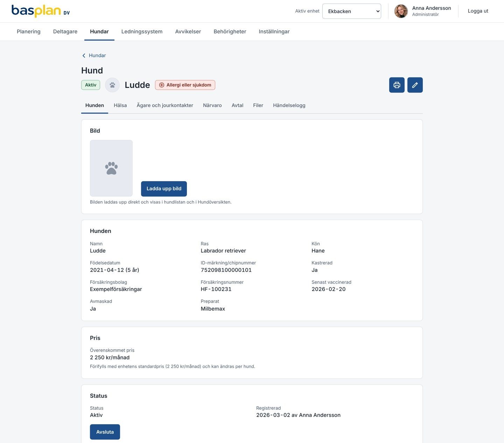Screen dimensions: 504x443
Task: Click the green Aktiv status badge
Action: [x=91, y=85]
